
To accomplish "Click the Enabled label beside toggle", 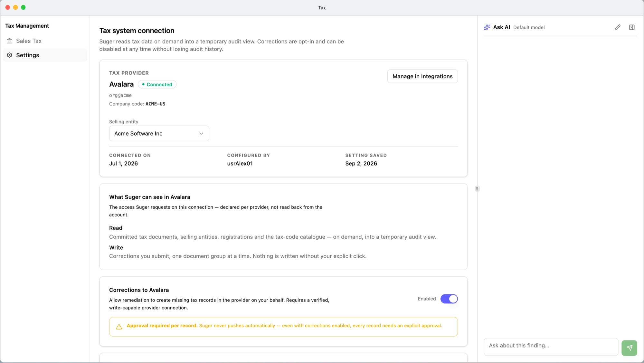I will pyautogui.click(x=427, y=299).
